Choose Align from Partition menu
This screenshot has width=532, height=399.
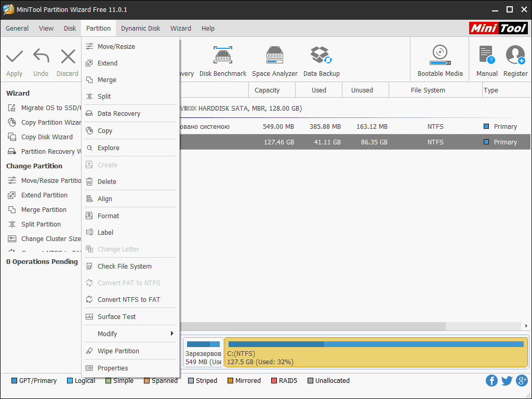pos(130,199)
